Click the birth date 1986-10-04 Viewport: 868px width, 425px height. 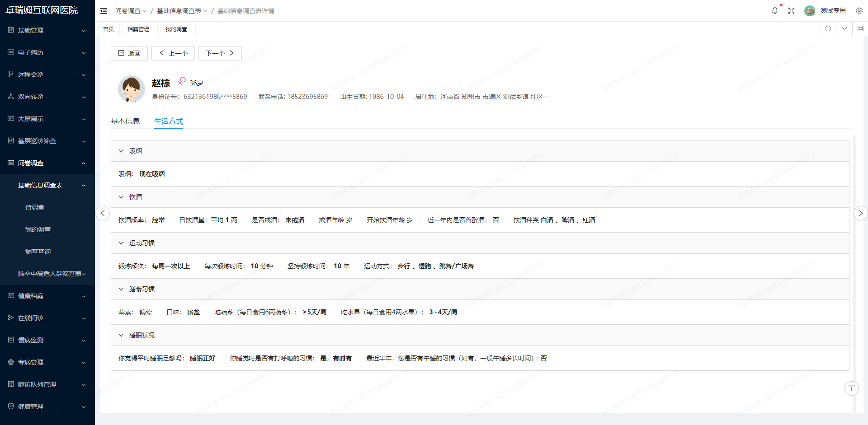(387, 97)
